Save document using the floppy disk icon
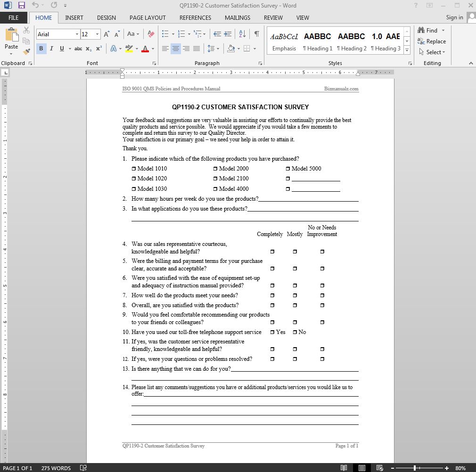This screenshot has height=472, width=476. [22, 6]
